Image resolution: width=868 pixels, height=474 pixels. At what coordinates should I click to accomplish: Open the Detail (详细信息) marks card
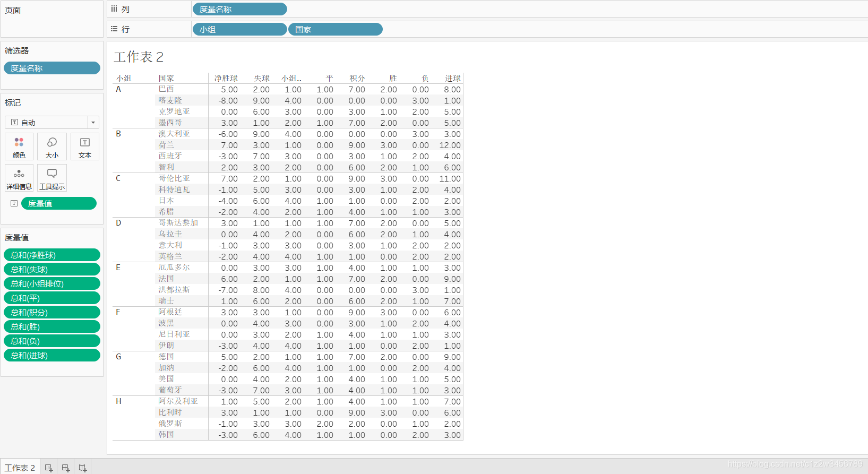[x=19, y=178]
